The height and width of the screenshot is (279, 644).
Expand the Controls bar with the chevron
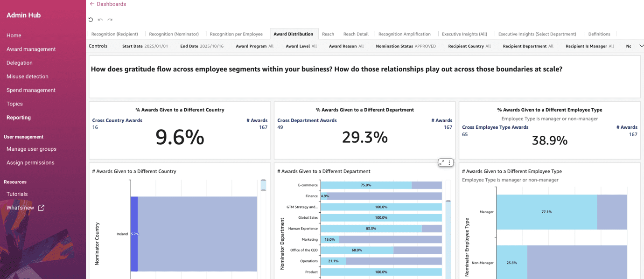(x=641, y=46)
